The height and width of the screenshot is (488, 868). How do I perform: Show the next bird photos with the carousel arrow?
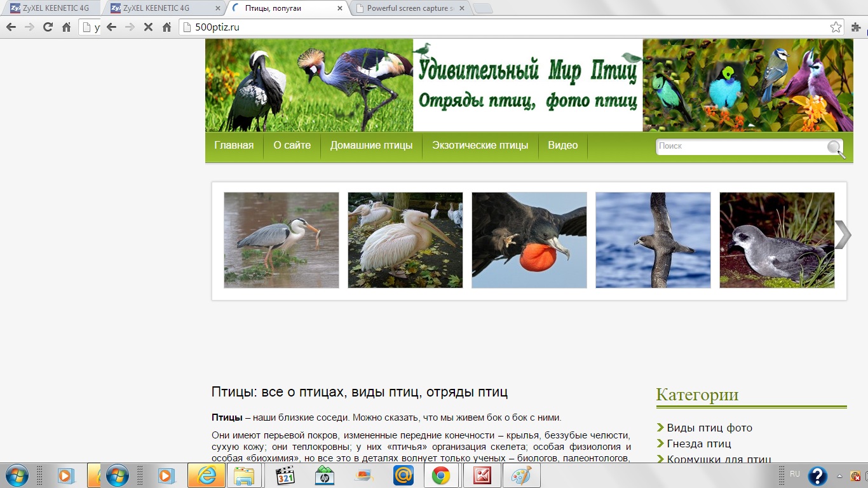tap(843, 235)
